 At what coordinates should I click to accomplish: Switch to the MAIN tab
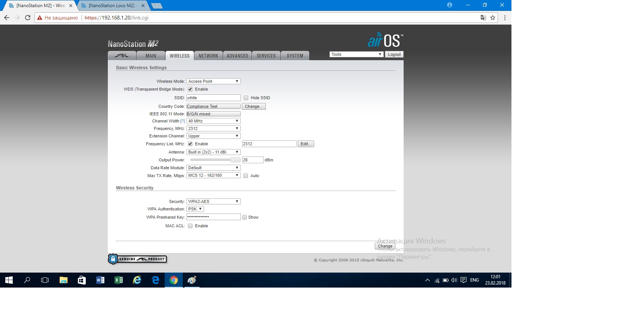[151, 56]
